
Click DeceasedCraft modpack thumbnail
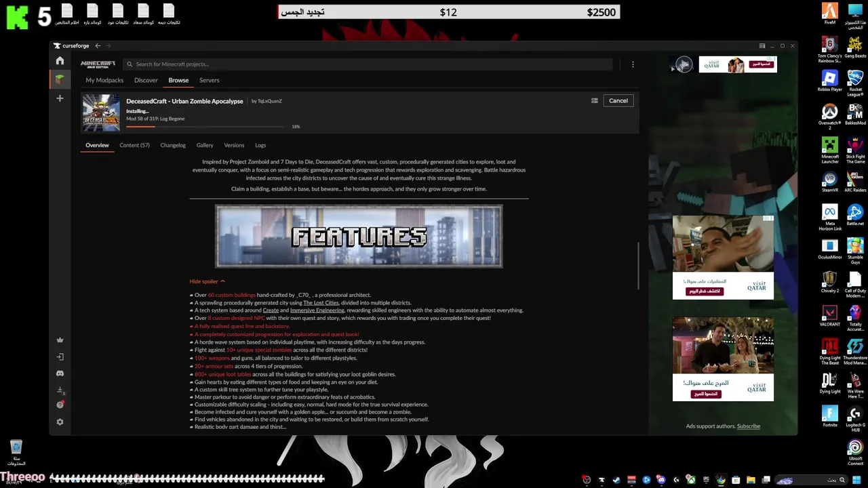(101, 113)
